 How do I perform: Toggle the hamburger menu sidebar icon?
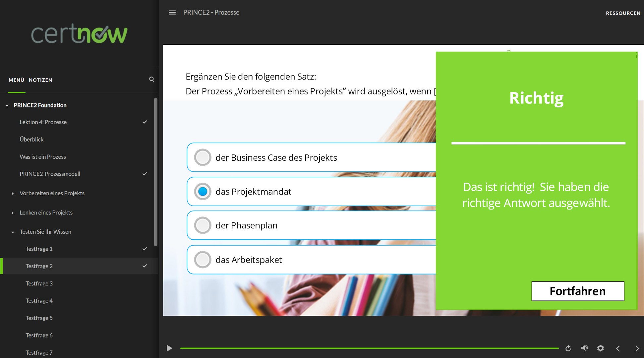172,13
